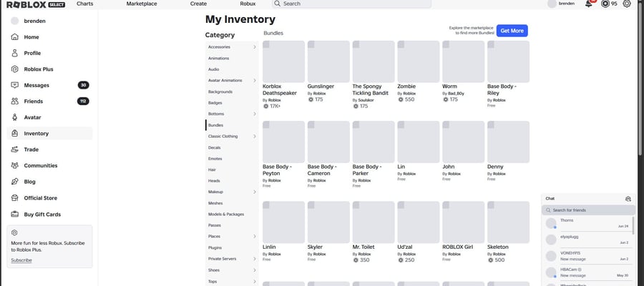This screenshot has height=286, width=644.
Task: Open the VONEH915 chat conversation
Action: coord(587,256)
